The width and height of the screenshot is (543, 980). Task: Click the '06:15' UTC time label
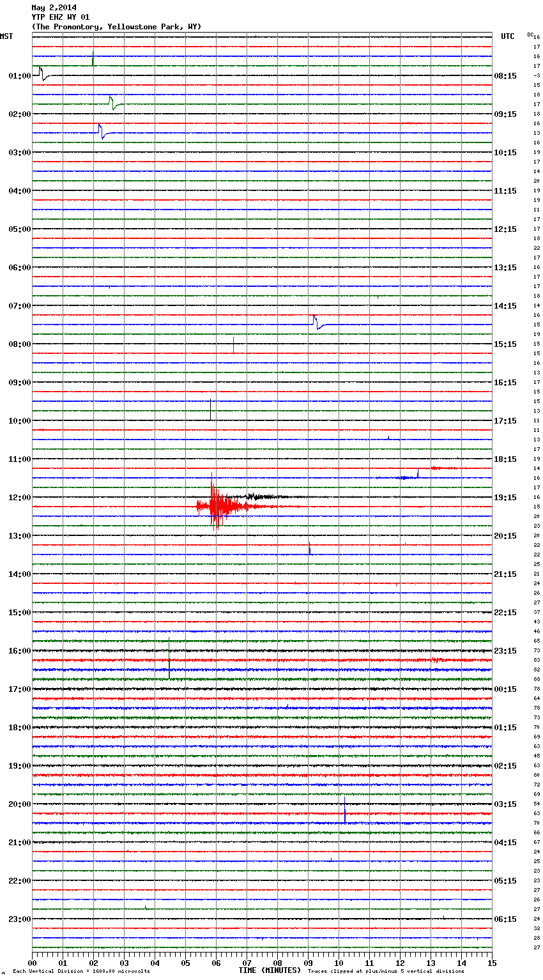click(x=505, y=919)
